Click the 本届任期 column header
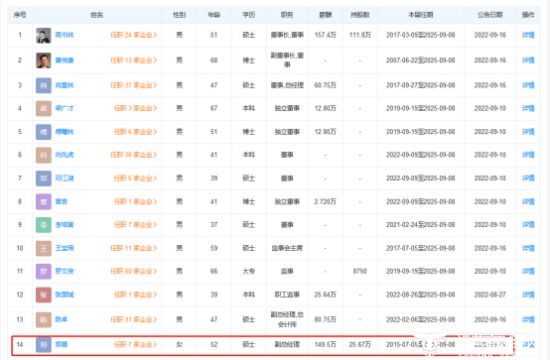 [421, 15]
